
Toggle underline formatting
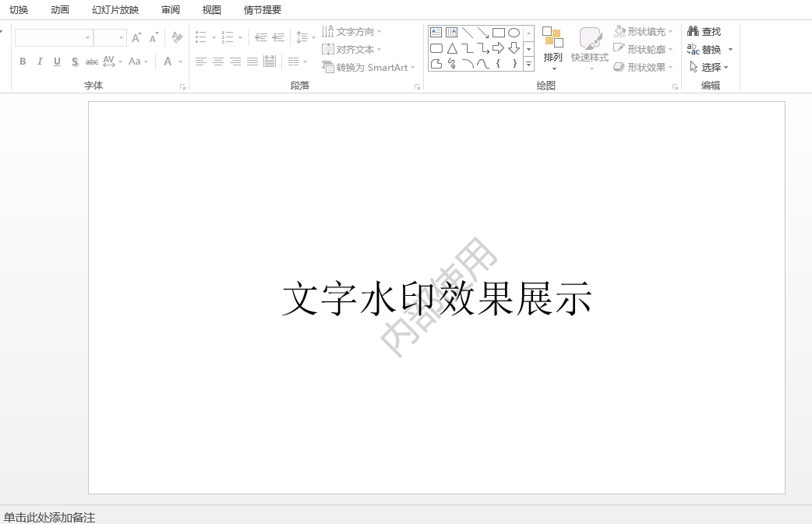pyautogui.click(x=57, y=61)
